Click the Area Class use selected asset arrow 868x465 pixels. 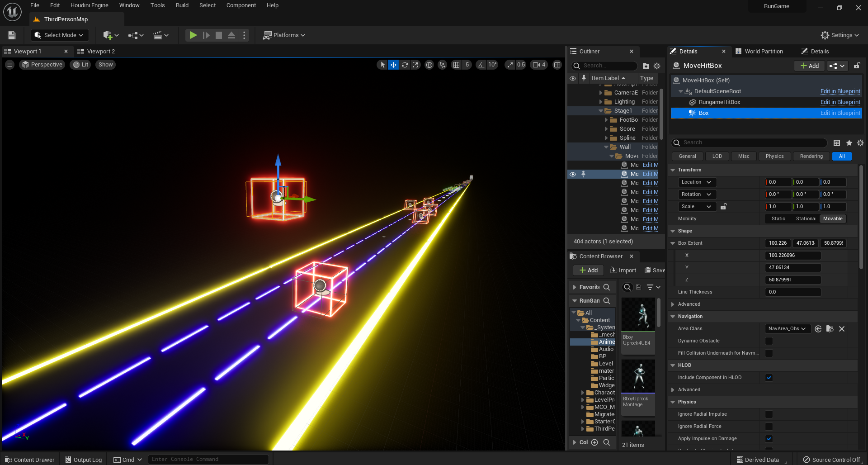tap(818, 329)
